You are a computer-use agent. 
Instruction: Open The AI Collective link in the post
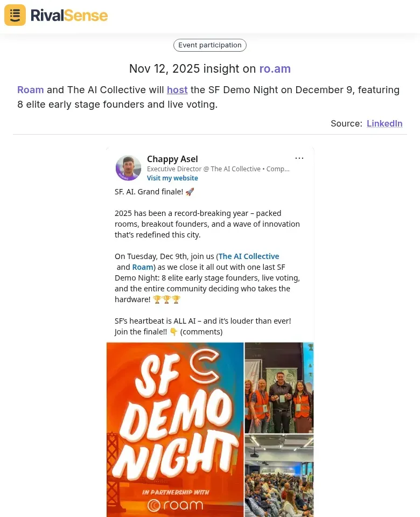(248, 256)
